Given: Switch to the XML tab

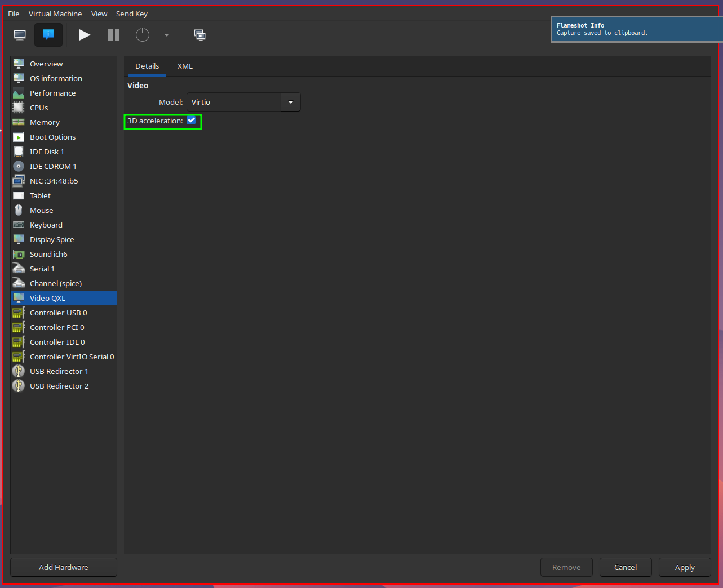Looking at the screenshot, I should click(185, 66).
